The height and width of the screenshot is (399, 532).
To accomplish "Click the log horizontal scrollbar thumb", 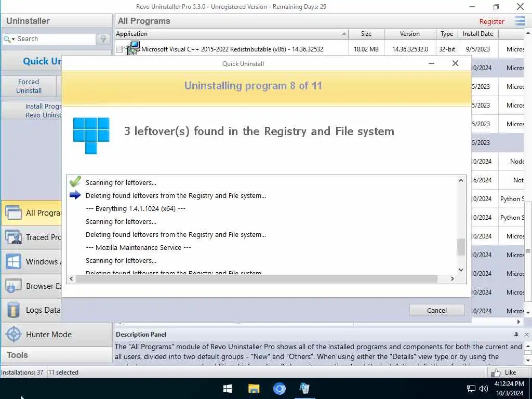I will coord(257,278).
